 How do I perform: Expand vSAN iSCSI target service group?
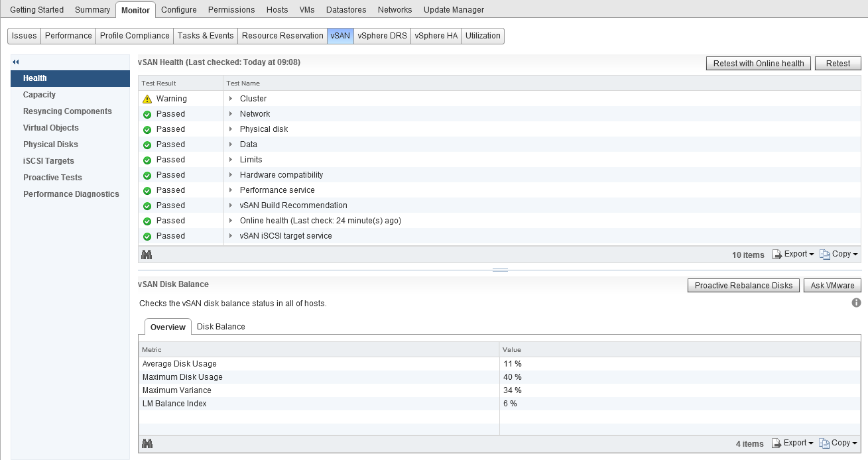[231, 236]
